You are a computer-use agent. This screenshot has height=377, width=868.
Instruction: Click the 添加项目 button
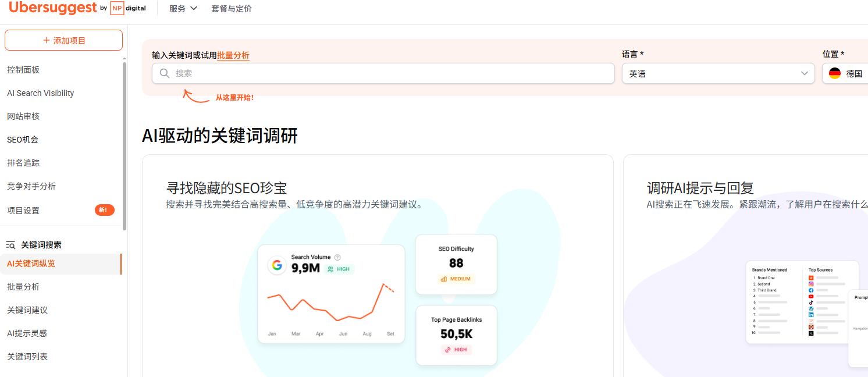[64, 40]
